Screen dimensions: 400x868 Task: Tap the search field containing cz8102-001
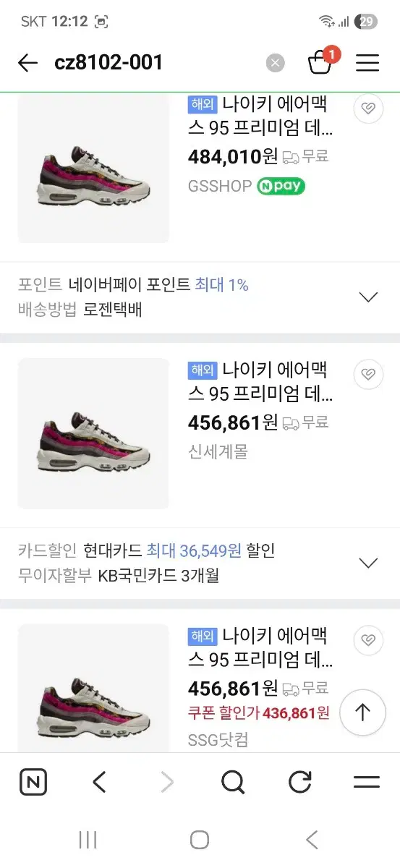point(156,63)
